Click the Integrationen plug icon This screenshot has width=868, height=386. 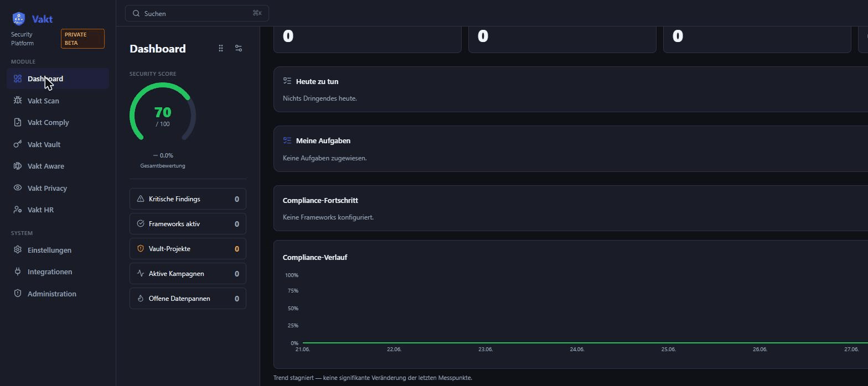point(18,272)
